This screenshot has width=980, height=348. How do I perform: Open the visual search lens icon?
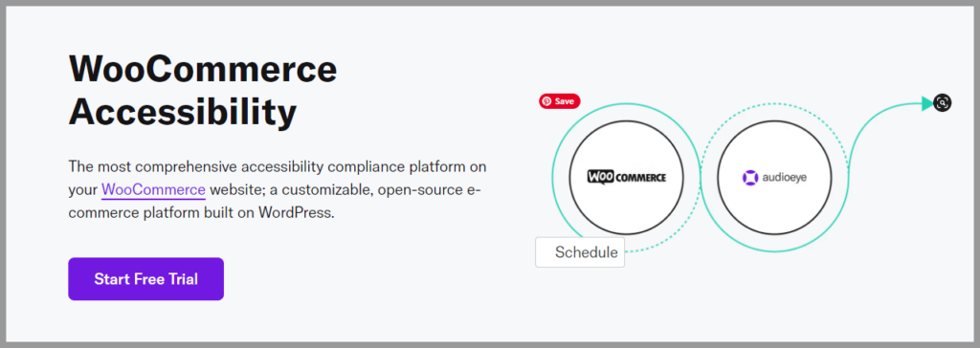tap(942, 103)
